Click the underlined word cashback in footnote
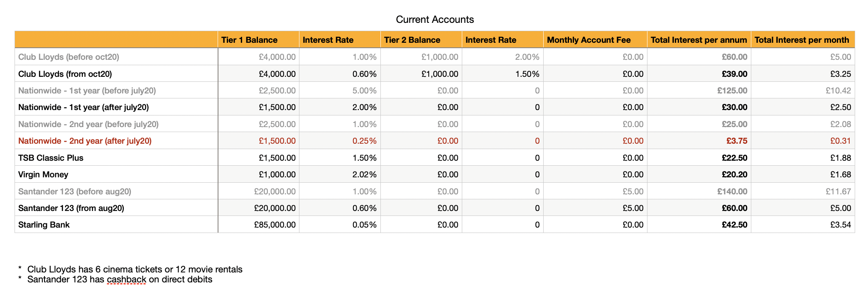 click(126, 279)
